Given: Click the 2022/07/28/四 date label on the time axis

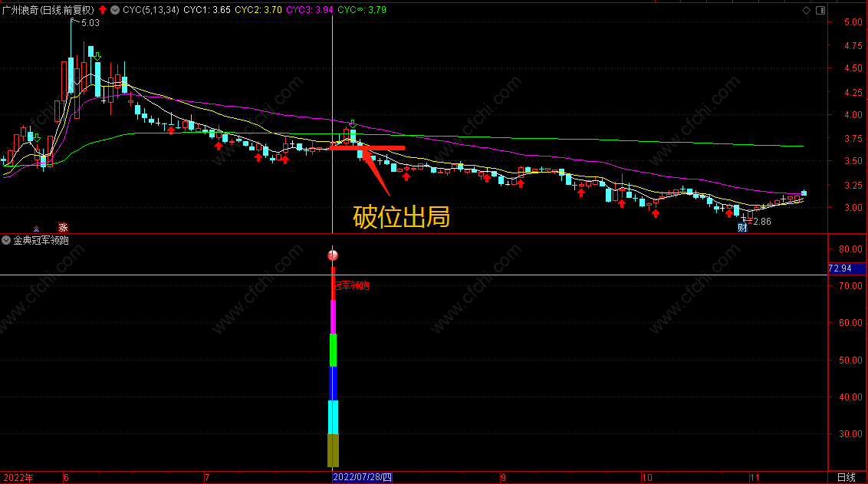Looking at the screenshot, I should tap(362, 477).
